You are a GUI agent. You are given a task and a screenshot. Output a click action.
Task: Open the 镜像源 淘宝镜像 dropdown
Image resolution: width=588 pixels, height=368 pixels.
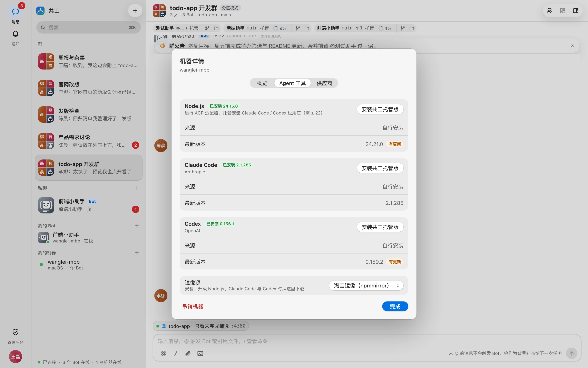pyautogui.click(x=366, y=285)
